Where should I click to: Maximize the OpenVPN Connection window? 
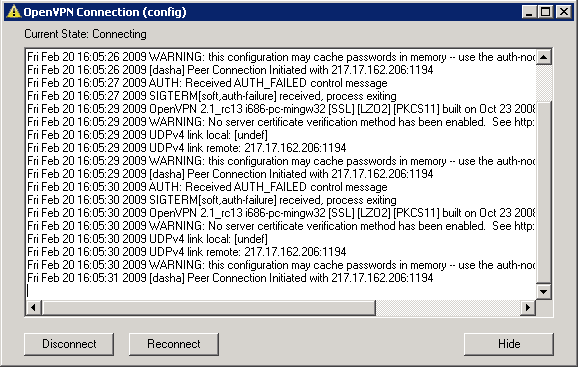(545, 12)
